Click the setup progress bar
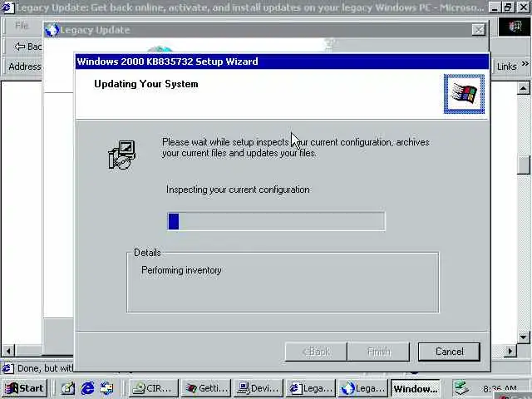This screenshot has width=532, height=399. (276, 221)
